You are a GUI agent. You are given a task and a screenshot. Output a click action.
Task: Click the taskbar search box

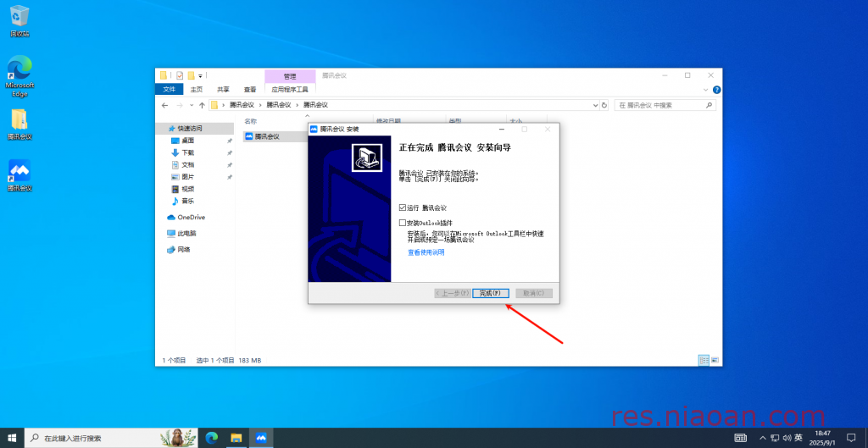pos(111,438)
